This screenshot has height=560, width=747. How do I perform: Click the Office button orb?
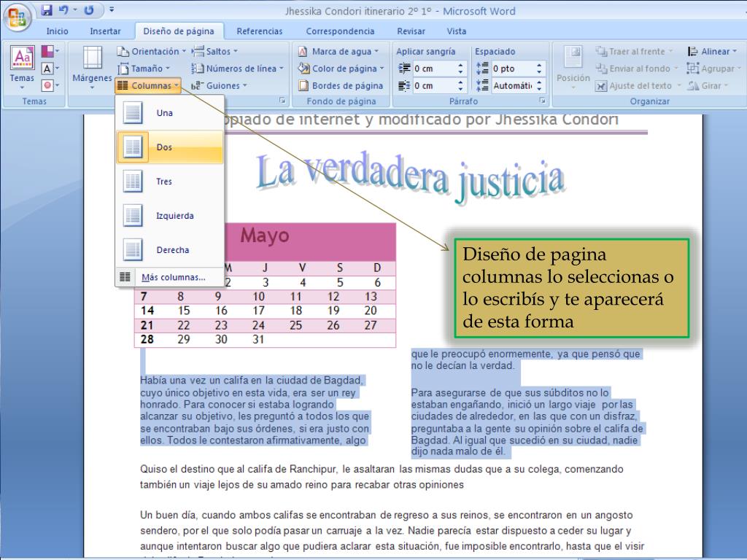[x=18, y=17]
